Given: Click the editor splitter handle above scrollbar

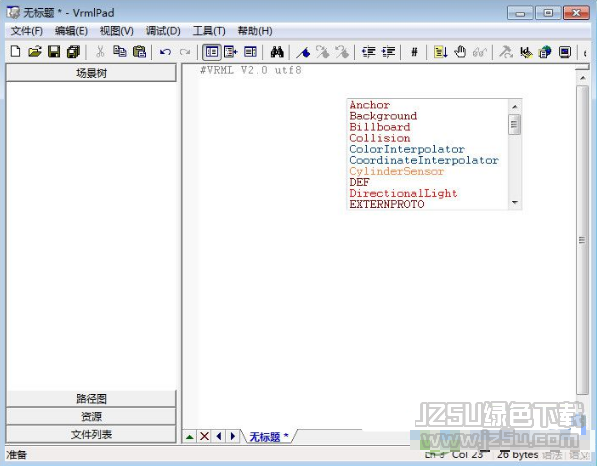Looking at the screenshot, I should click(583, 67).
